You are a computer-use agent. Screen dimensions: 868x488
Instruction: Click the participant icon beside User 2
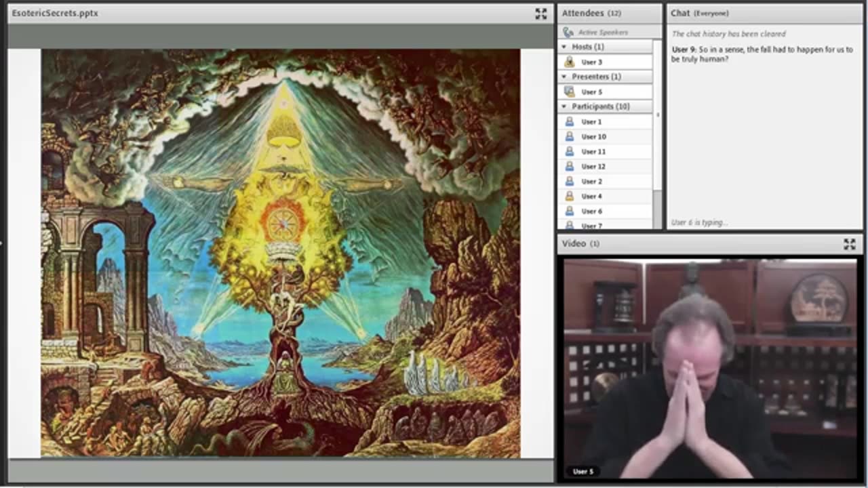pos(570,181)
